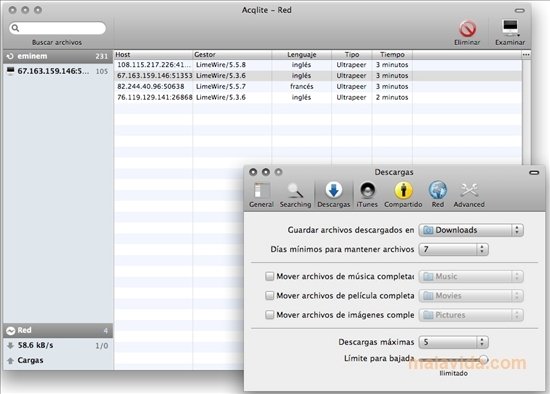Open the Red globe preferences tab
Screen dimensions: 550x394
click(x=438, y=195)
